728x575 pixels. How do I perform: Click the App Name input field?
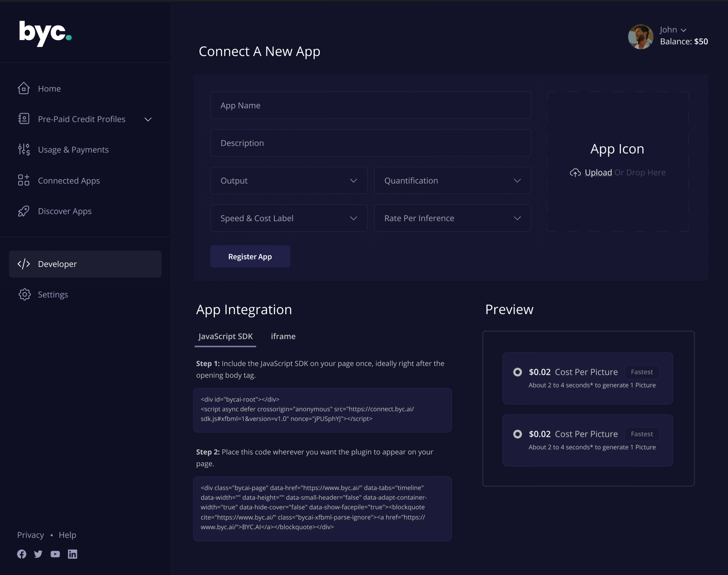click(371, 105)
